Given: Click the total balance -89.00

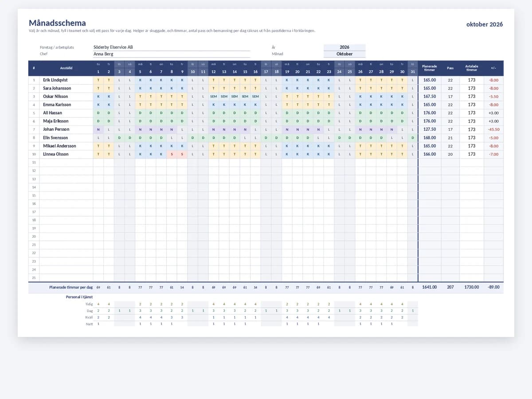Looking at the screenshot, I should pyautogui.click(x=493, y=287).
